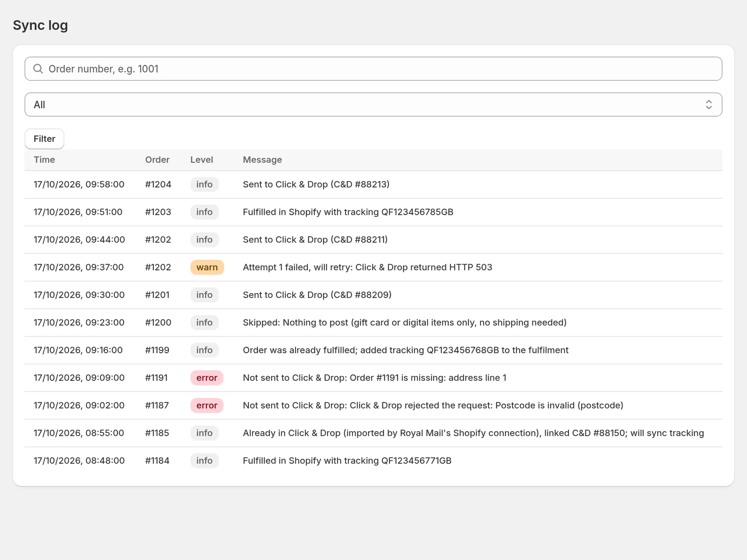Click timestamp 17/10/2026, 09:09:00

point(79,378)
